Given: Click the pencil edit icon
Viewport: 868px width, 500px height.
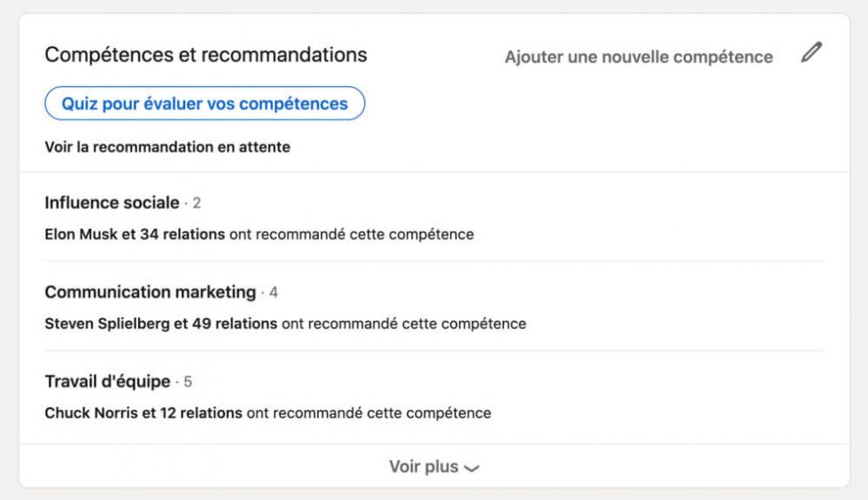Looking at the screenshot, I should (x=811, y=52).
